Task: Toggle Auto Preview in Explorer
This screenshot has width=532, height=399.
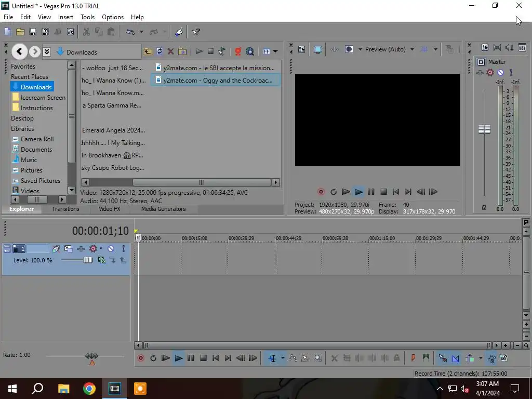Action: (x=222, y=51)
